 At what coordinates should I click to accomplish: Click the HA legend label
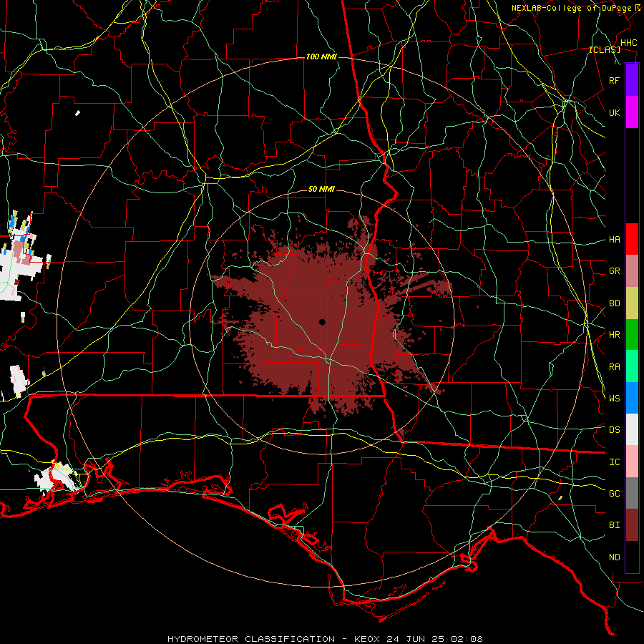click(x=615, y=240)
